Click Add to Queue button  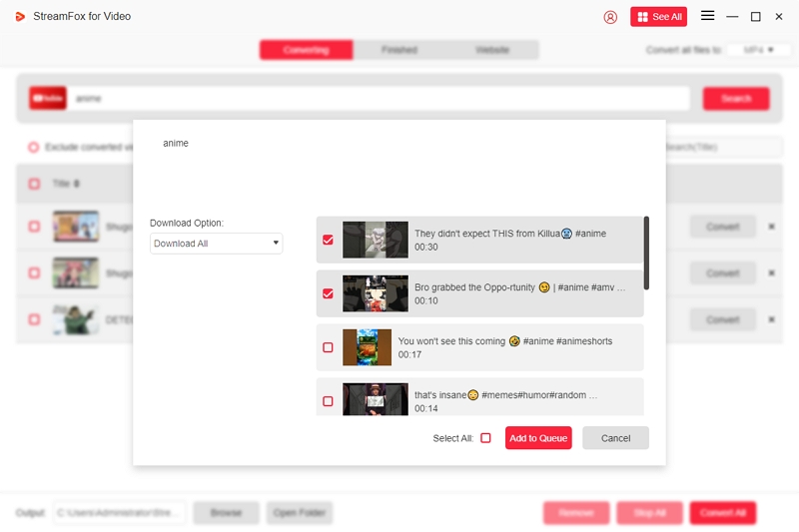[538, 438]
